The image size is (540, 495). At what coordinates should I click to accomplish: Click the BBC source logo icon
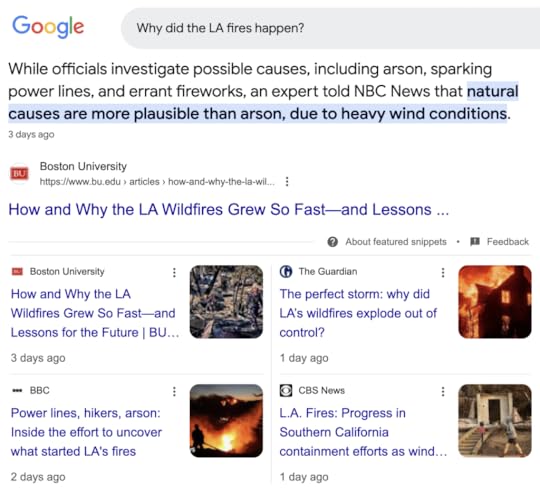17,390
